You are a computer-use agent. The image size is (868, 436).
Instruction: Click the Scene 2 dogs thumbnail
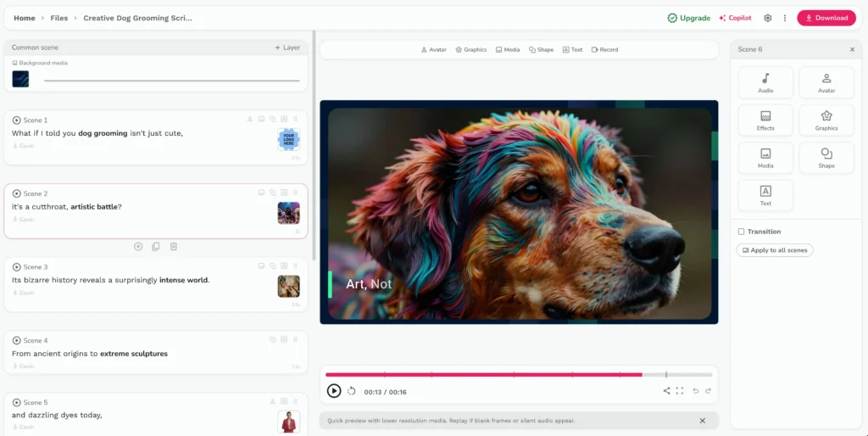(x=288, y=213)
